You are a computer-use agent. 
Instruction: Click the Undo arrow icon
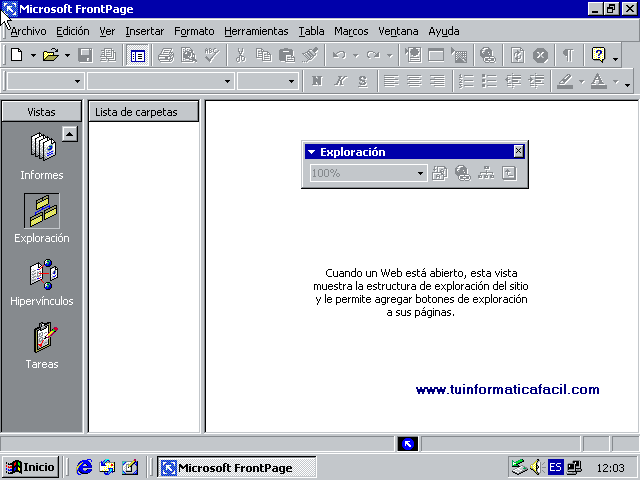[x=339, y=55]
